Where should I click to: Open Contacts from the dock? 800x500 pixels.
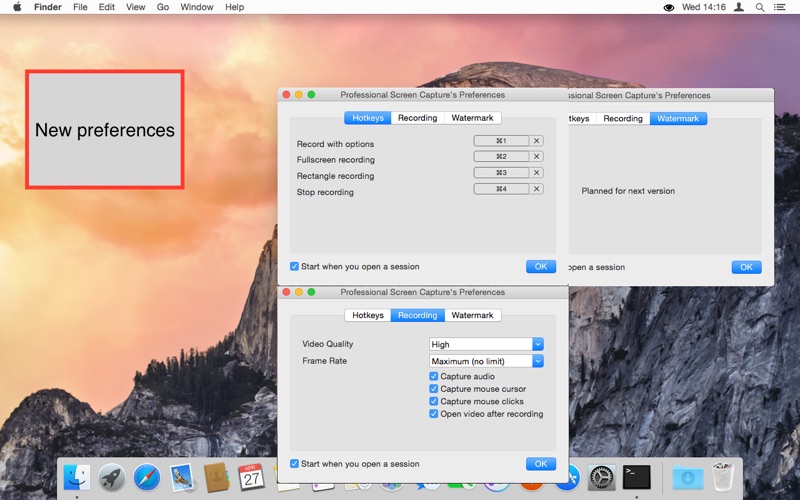pyautogui.click(x=216, y=478)
